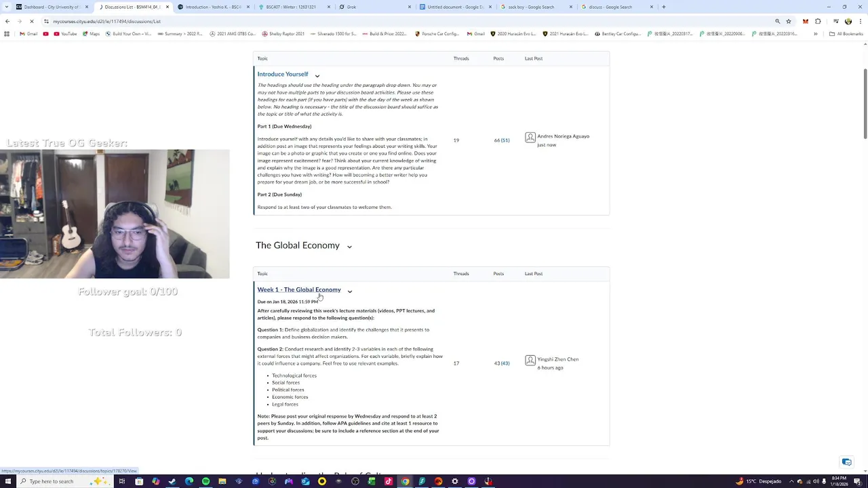Viewport: 868px width, 488px height.
Task: Open the Gmail bookmark after apps grid
Action: [x=28, y=34]
